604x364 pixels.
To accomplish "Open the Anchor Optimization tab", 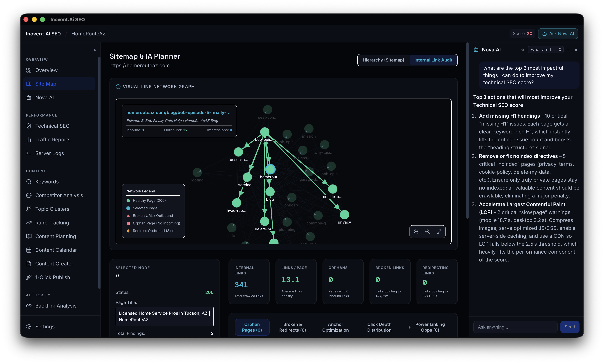I will pyautogui.click(x=335, y=327).
